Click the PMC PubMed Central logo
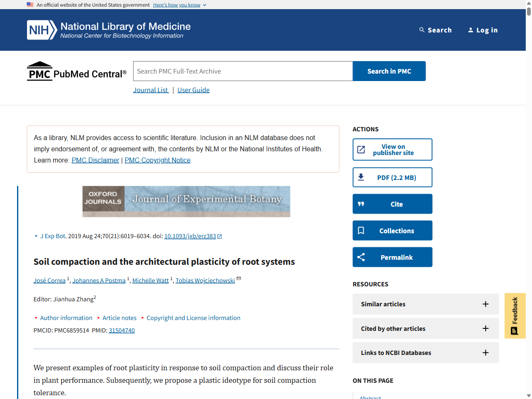Viewport: 532px width, 399px height. coord(76,71)
